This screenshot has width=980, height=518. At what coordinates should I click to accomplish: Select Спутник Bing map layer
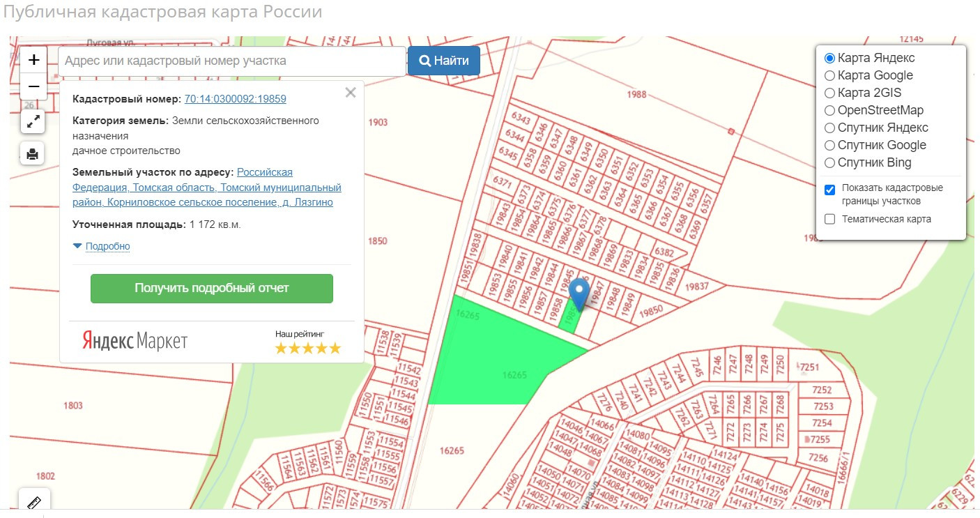830,162
